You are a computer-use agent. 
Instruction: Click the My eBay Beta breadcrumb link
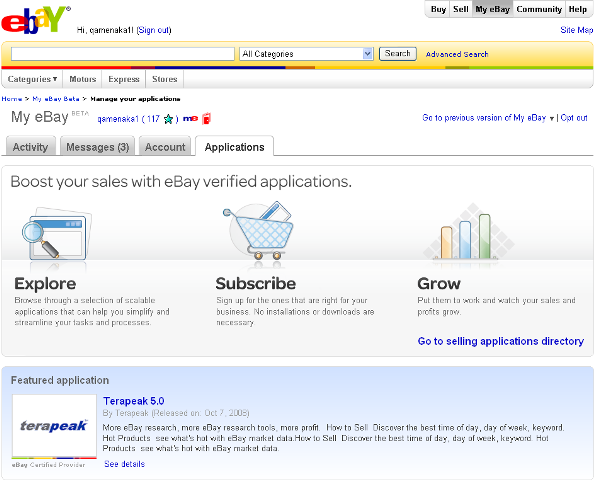point(56,99)
